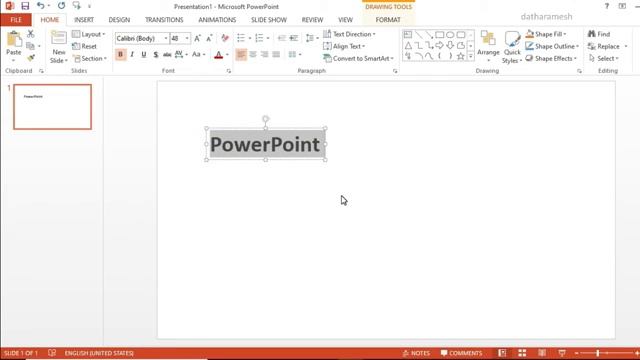Apply text shadow S icon
Viewport: 640px width, 360px height.
pos(156,55)
